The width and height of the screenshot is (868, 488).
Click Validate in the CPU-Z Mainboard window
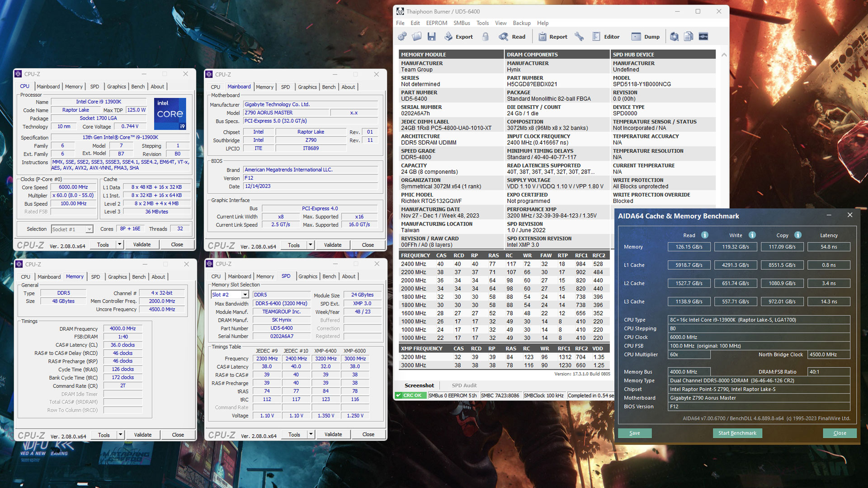coord(333,245)
